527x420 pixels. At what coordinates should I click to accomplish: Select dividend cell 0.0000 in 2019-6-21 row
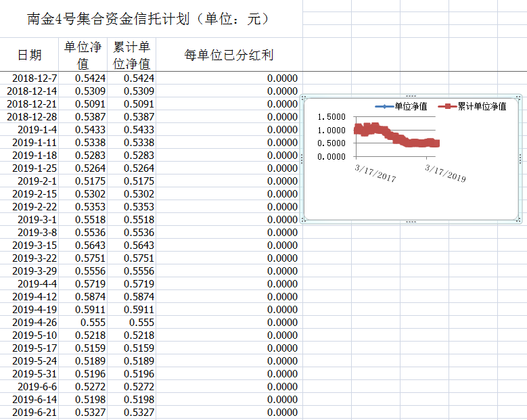point(229,413)
